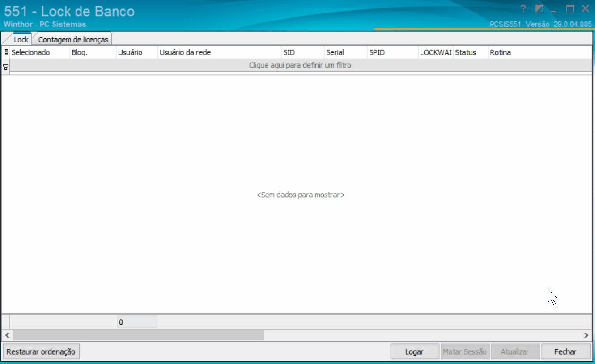Screen dimensions: 595x364
Task: Click the horizontal scrollbar left arrow
Action: click(x=7, y=335)
